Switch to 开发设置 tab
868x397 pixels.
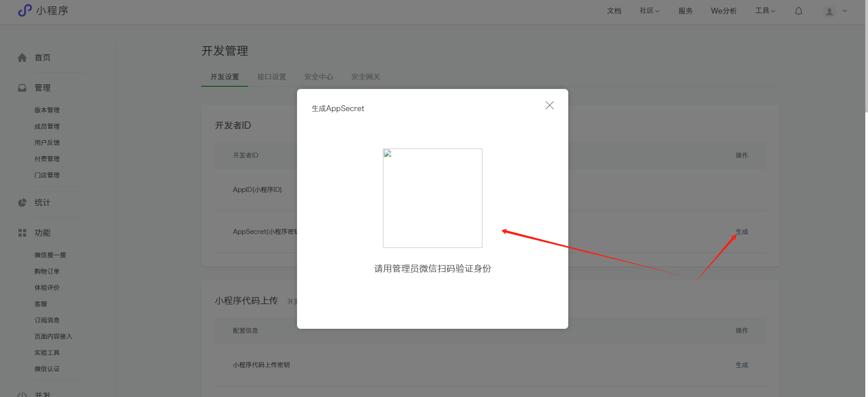pos(225,77)
